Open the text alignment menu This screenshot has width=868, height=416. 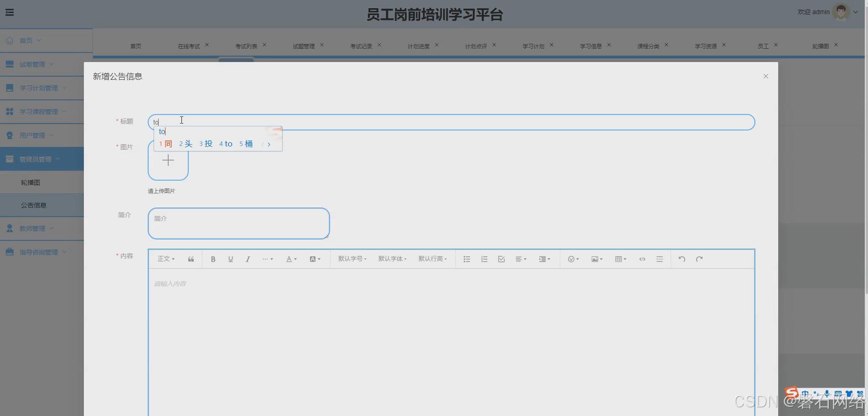pos(521,259)
